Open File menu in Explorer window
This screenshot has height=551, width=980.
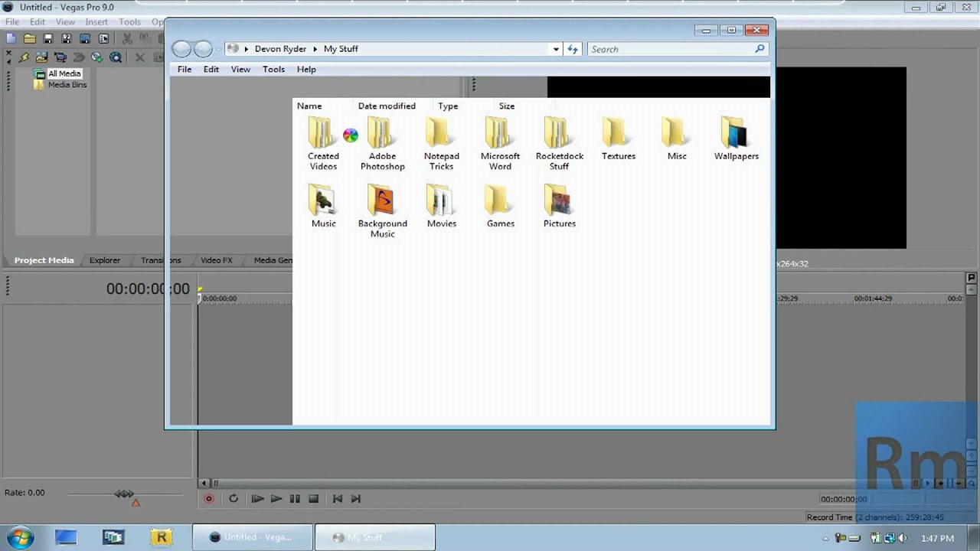click(x=185, y=69)
